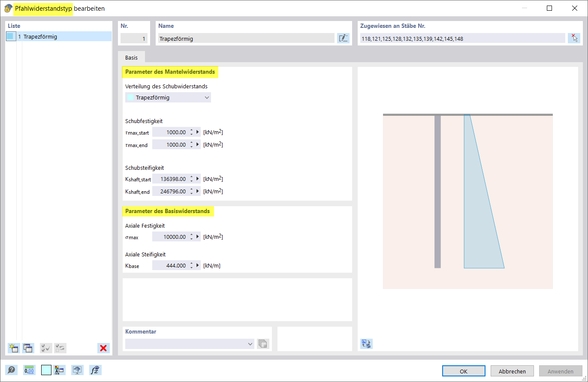588x382 pixels.
Task: Click the Kshaft,end field showing 246796.00
Action: coord(170,191)
